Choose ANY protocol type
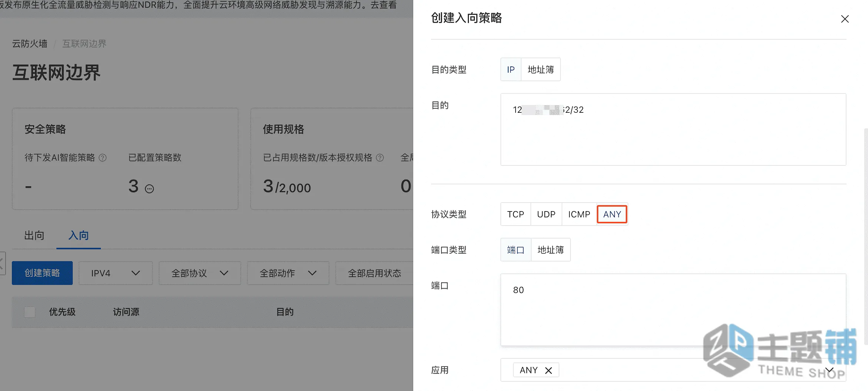The image size is (868, 391). pyautogui.click(x=612, y=214)
